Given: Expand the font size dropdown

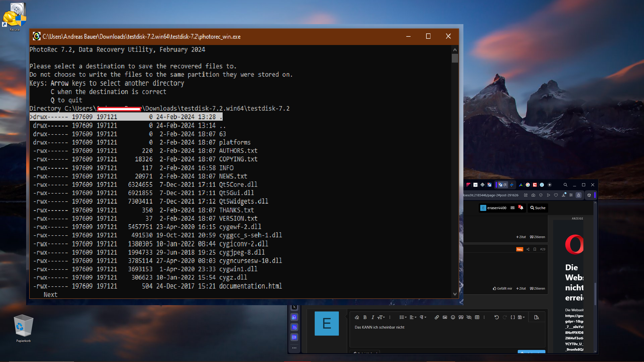Looking at the screenshot, I should 381,317.
